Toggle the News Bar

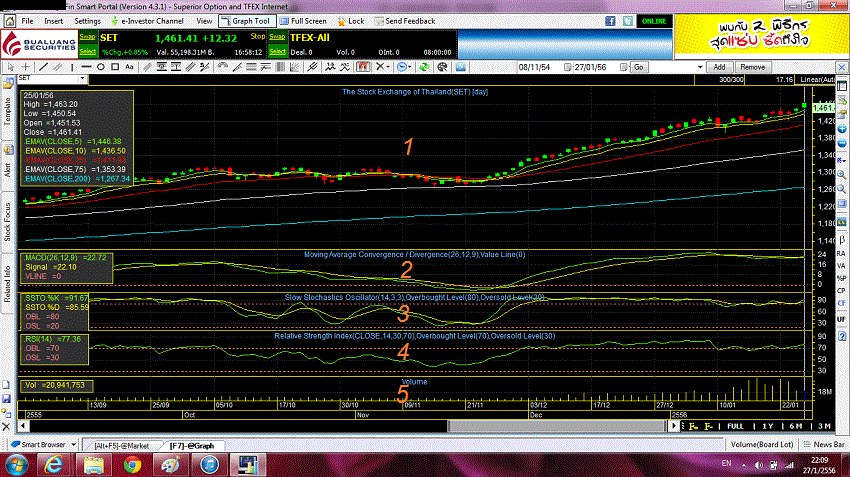pyautogui.click(x=824, y=444)
